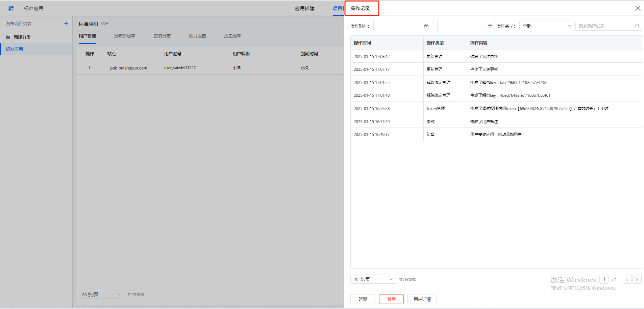Focus the 搜索操作记录 search field
This screenshot has height=309, width=644.
click(x=605, y=26)
